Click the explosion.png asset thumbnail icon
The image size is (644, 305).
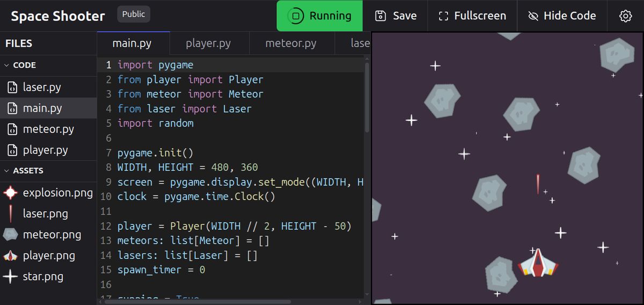pyautogui.click(x=10, y=192)
